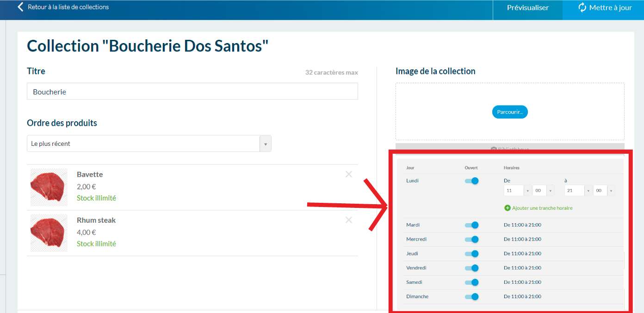Click the eye icon next to Bibliothèque
644x313 pixels.
pos(494,149)
